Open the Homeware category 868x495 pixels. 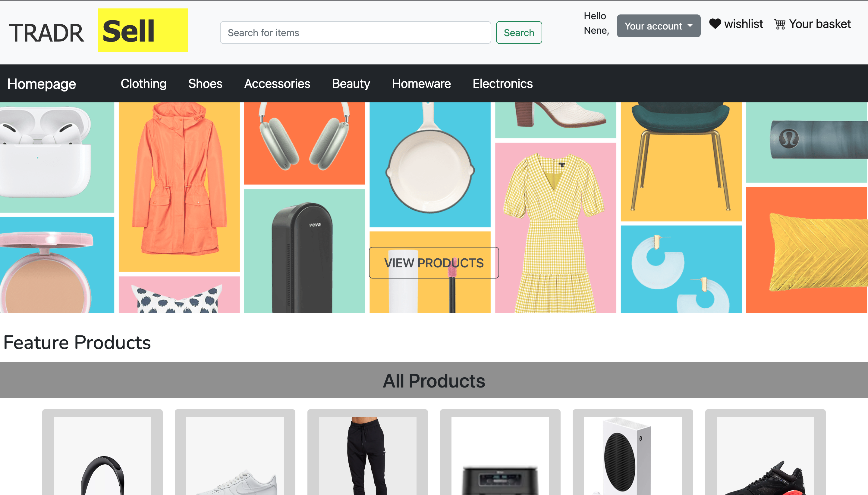[421, 84]
